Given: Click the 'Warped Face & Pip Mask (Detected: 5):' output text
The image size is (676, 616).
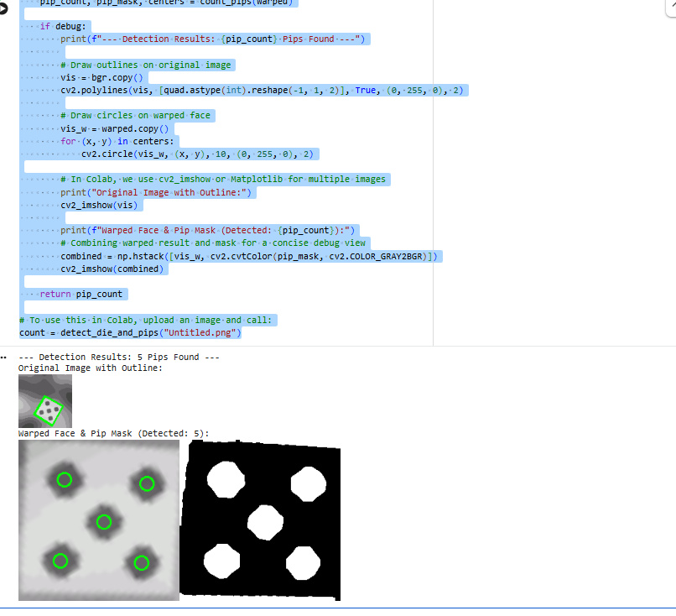Looking at the screenshot, I should [113, 434].
